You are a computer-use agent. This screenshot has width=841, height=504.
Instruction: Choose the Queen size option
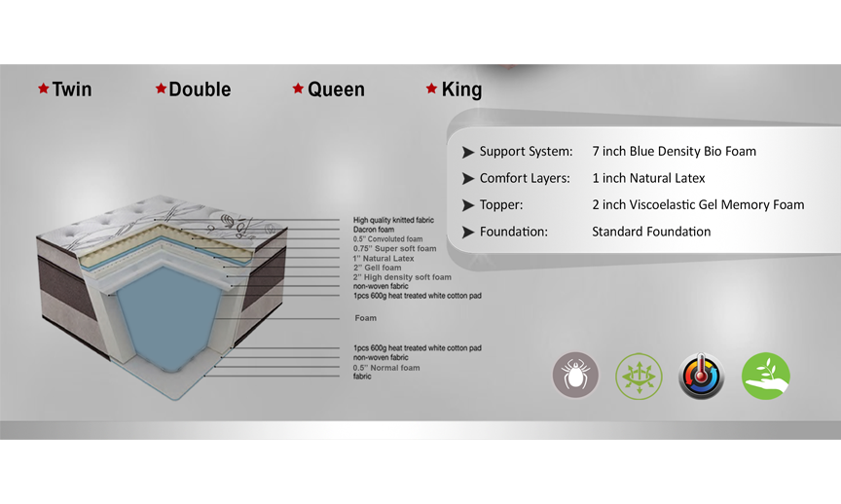pyautogui.click(x=336, y=90)
